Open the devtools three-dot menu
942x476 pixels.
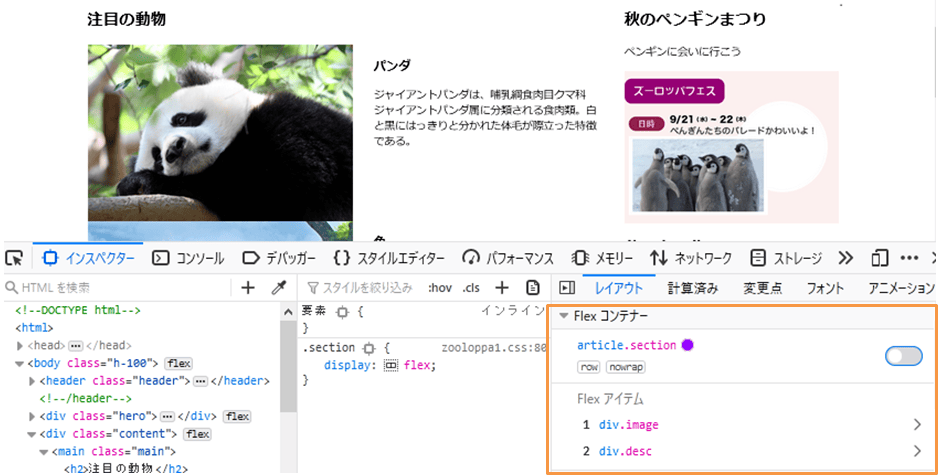pos(909,258)
